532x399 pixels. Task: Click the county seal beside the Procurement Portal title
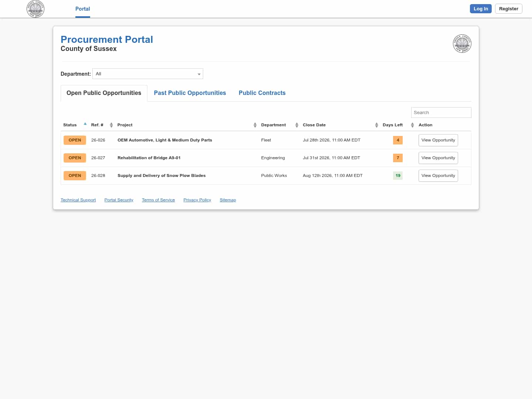462,44
